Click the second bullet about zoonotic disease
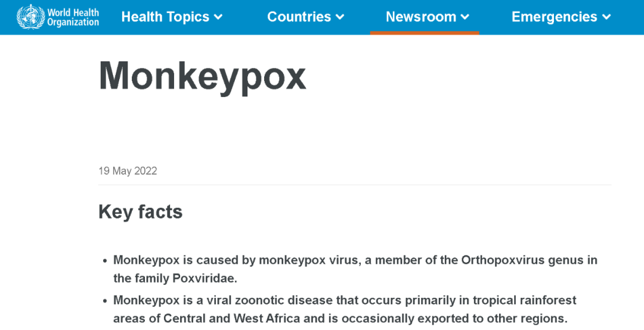Viewport: 644px width, 330px height. click(x=345, y=310)
